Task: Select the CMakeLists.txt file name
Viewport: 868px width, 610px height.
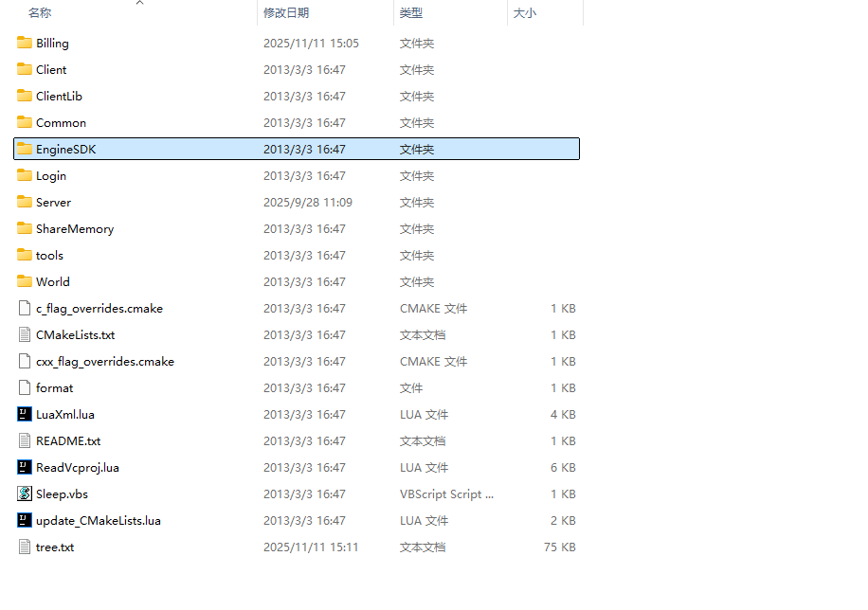Action: pyautogui.click(x=75, y=334)
